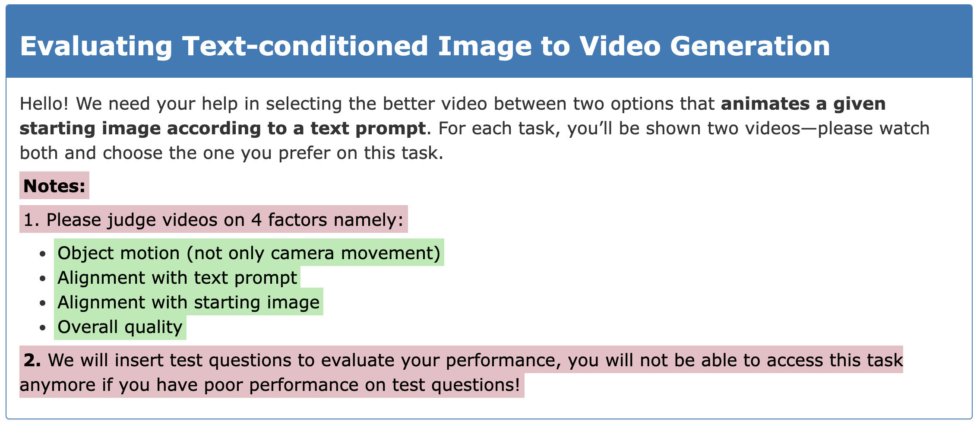The image size is (980, 425).
Task: Click the bullet dot beside "Object motion"
Action: tap(42, 254)
